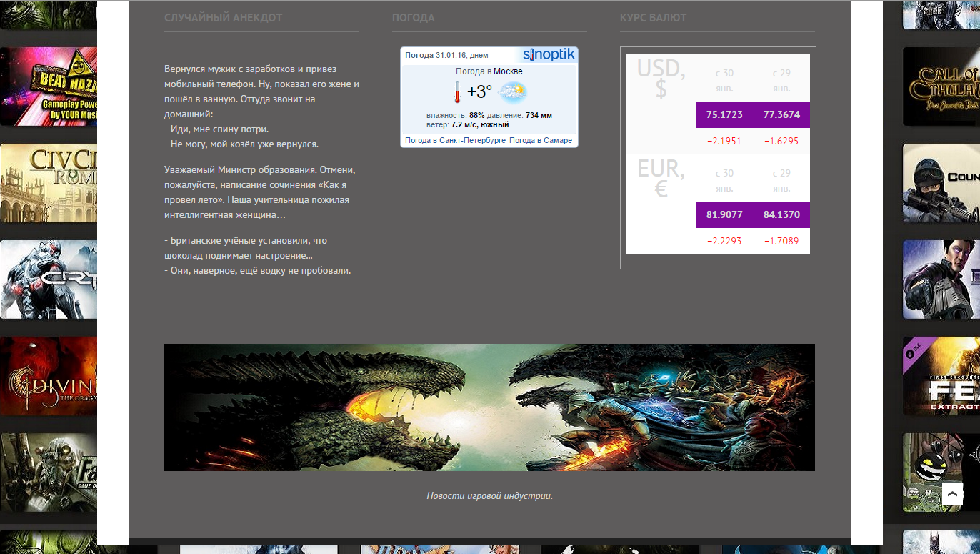
Task: Click the bold 'Погода' title in Sinoptik header
Action: coord(419,55)
